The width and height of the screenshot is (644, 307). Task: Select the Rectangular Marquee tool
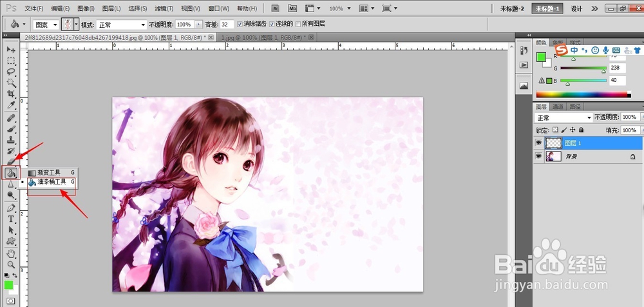(x=11, y=61)
